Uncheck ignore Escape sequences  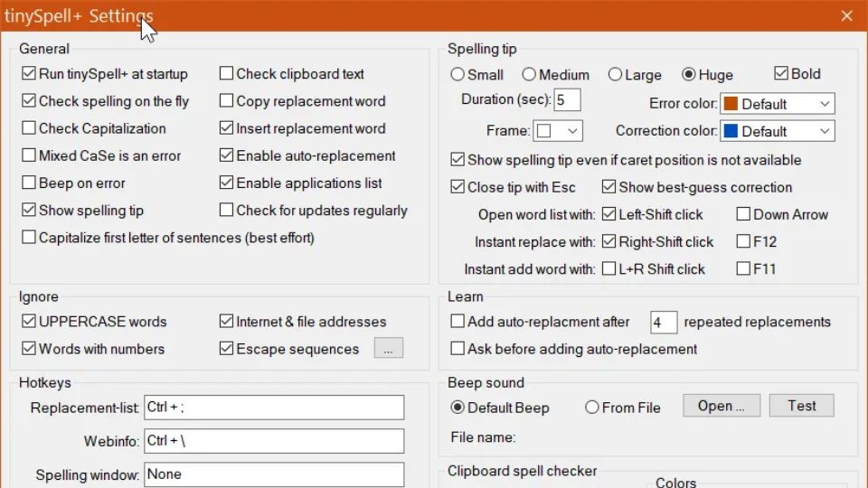click(x=226, y=348)
